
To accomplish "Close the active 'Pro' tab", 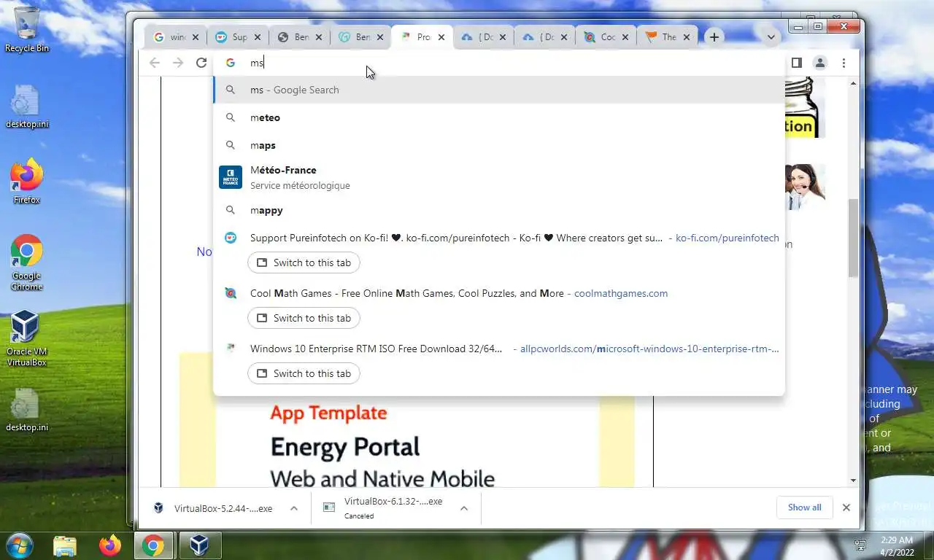I will [x=441, y=37].
